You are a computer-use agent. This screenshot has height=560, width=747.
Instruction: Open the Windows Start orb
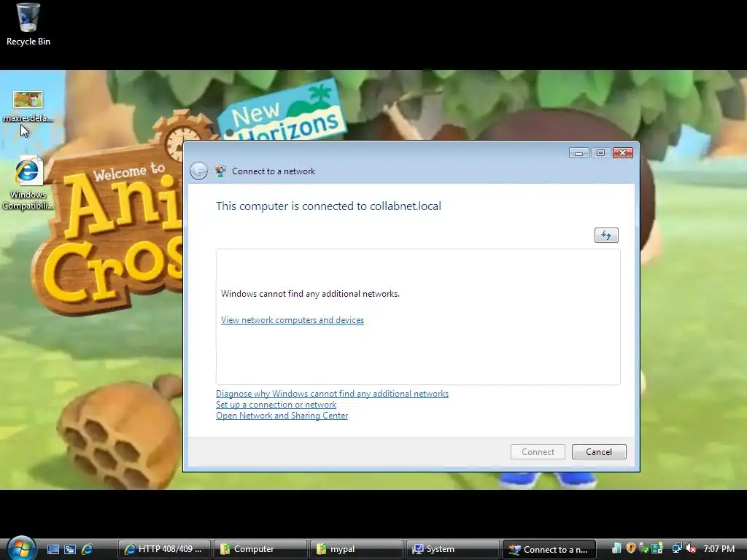pyautogui.click(x=21, y=548)
